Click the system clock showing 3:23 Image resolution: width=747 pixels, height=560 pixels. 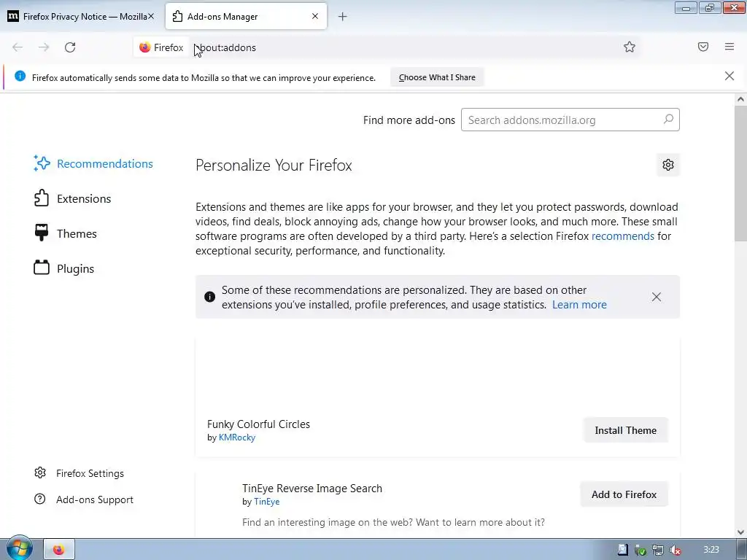coord(711,550)
